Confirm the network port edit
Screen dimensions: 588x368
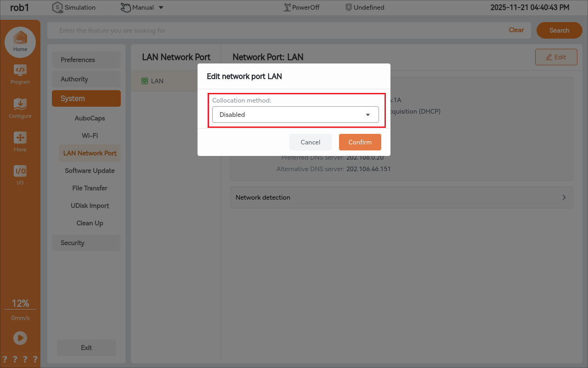coord(360,142)
